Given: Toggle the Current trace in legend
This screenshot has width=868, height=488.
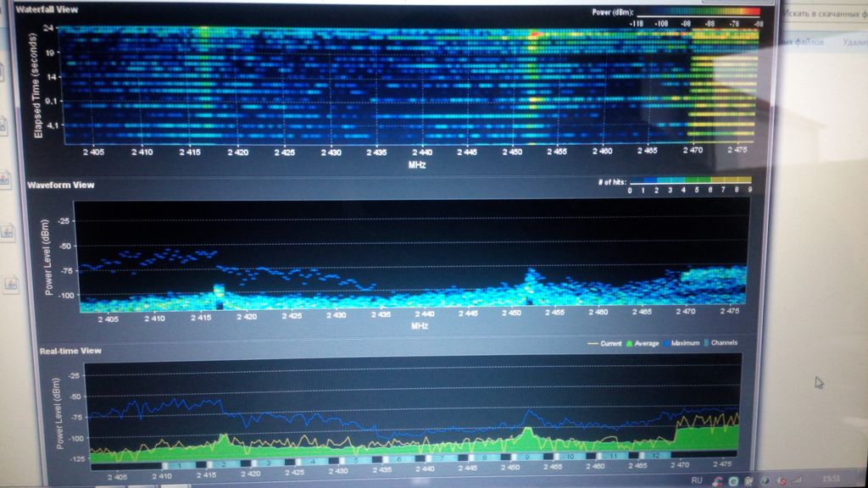Looking at the screenshot, I should 609,343.
